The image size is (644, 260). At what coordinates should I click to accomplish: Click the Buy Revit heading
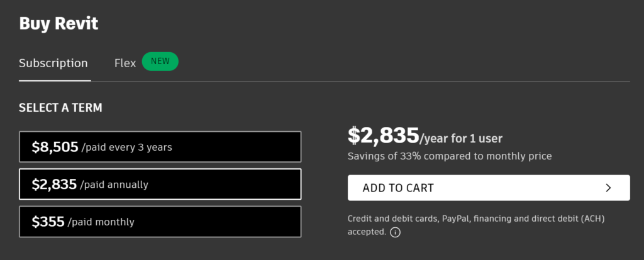[58, 23]
